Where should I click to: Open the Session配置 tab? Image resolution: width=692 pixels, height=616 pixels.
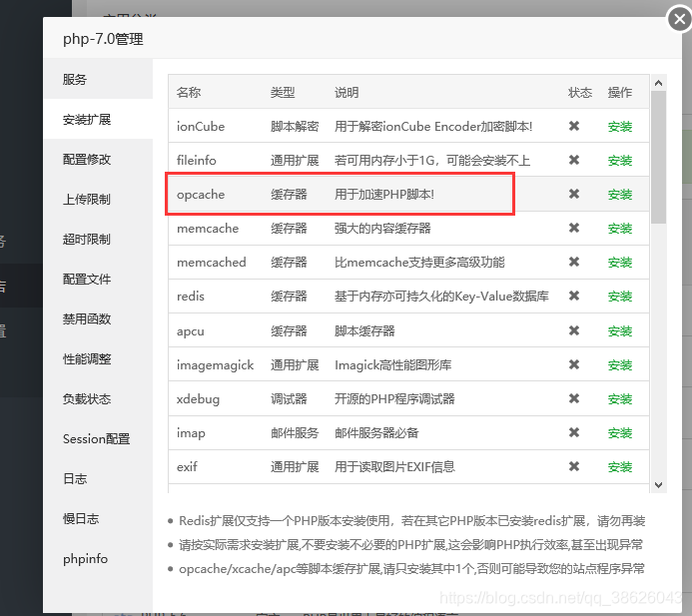pos(98,439)
